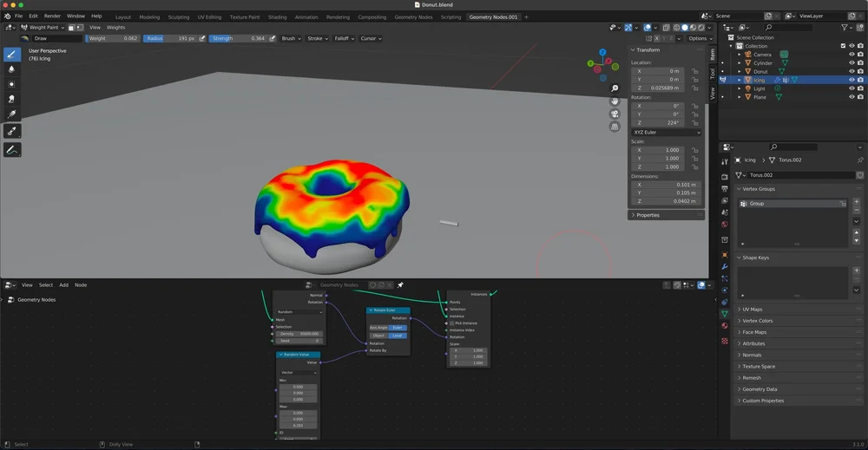Open the File menu

tap(19, 16)
